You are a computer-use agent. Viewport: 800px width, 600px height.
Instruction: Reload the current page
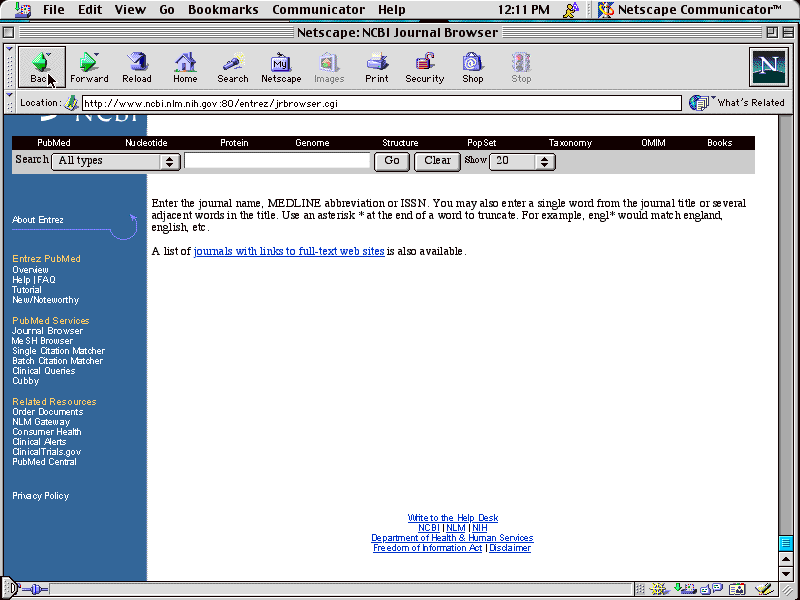coord(137,67)
